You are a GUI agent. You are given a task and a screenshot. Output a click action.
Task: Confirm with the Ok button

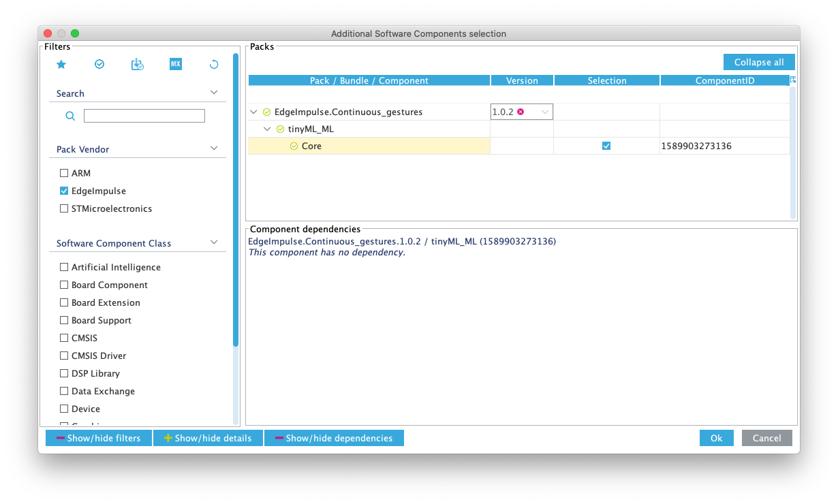coord(717,438)
